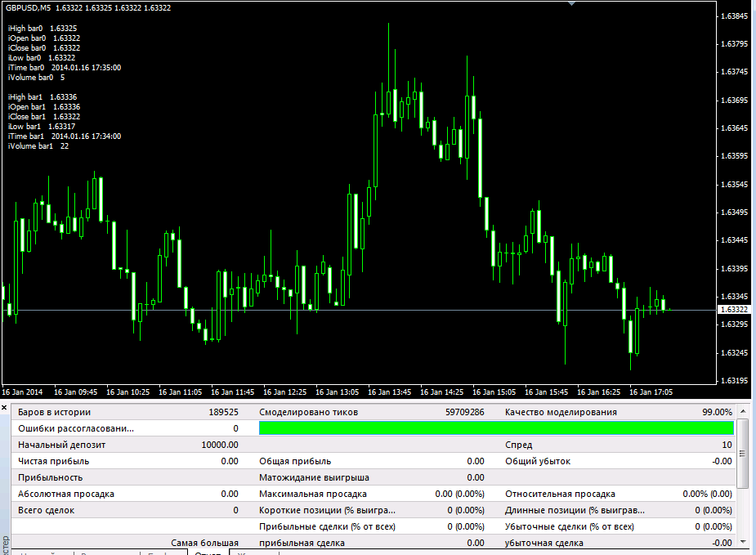Select the spread value 10
Screen dimensions: 756x555
pos(727,445)
